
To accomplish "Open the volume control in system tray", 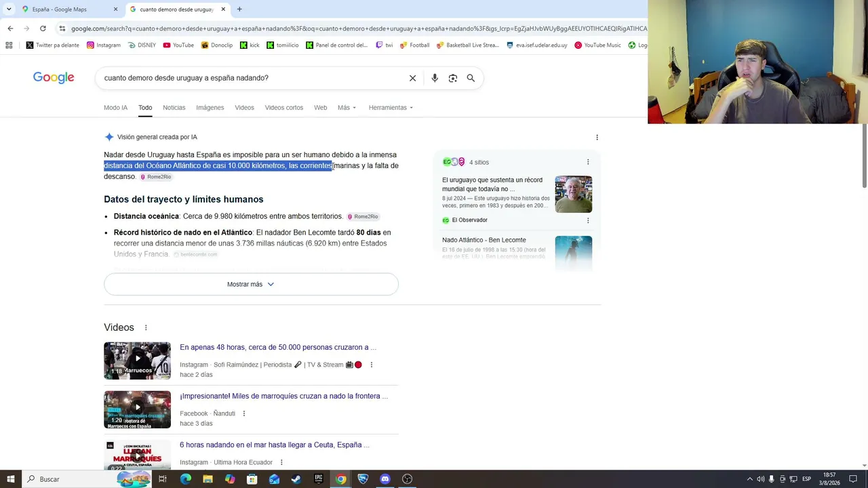I will pyautogui.click(x=760, y=479).
